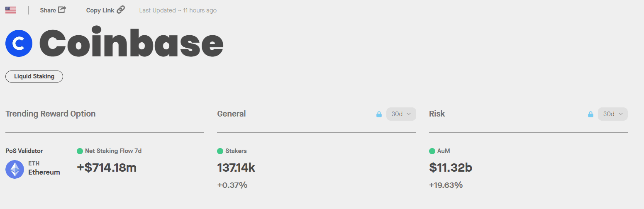Click the blue Coinbase logo
Viewport: 644px width, 209px height.
click(x=19, y=43)
